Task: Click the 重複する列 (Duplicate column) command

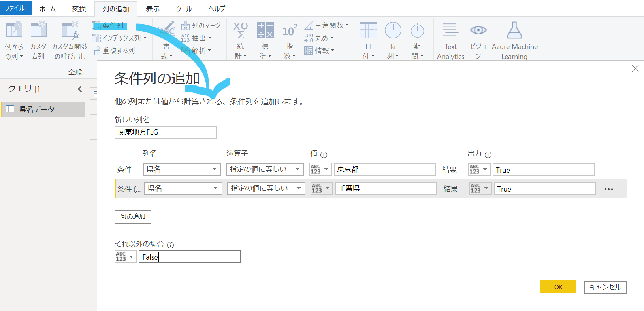Action: [114, 51]
